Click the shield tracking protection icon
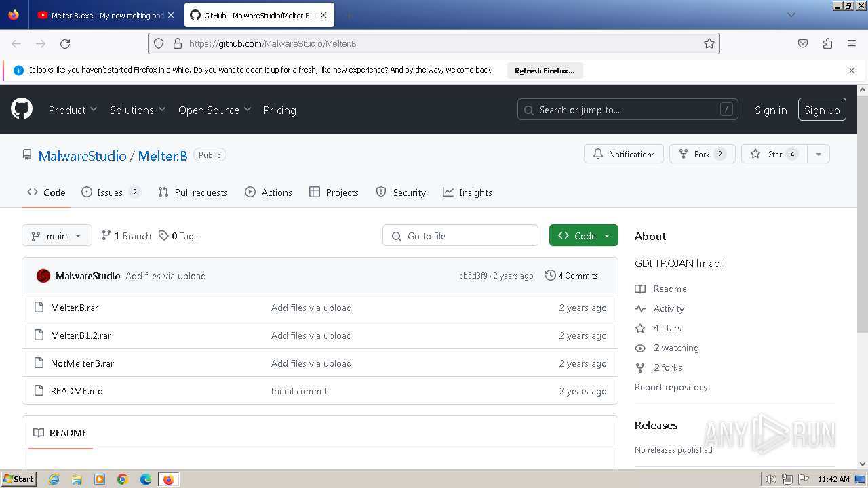868x488 pixels. [159, 43]
